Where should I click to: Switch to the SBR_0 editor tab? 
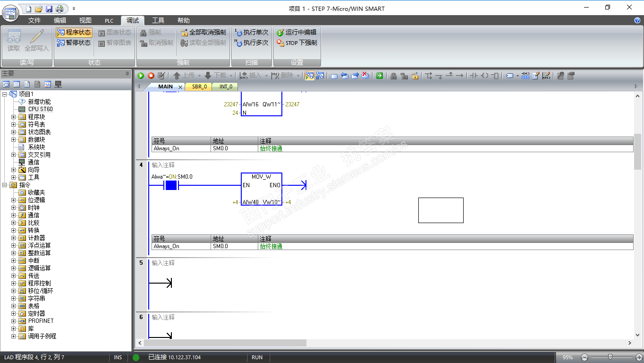199,86
